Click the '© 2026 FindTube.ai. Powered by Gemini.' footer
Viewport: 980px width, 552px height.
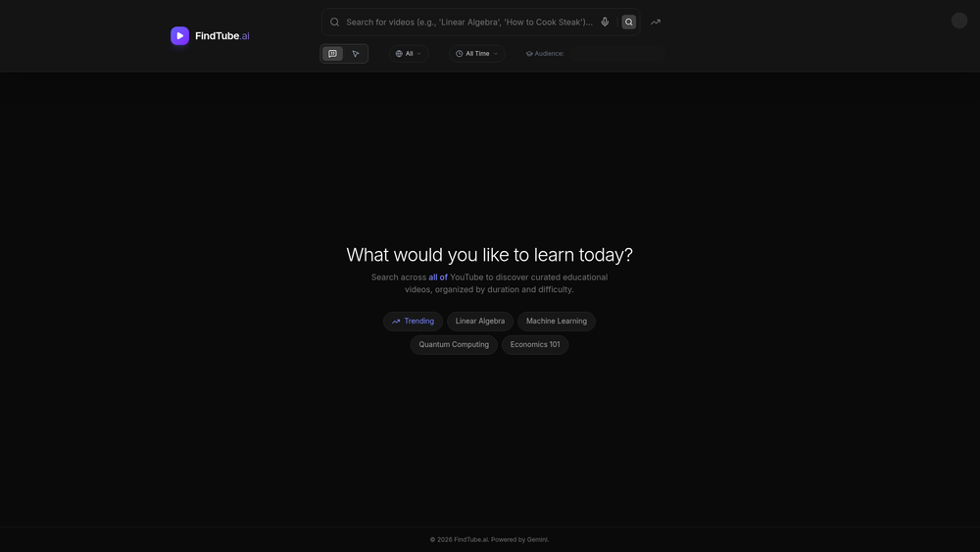[x=489, y=539]
